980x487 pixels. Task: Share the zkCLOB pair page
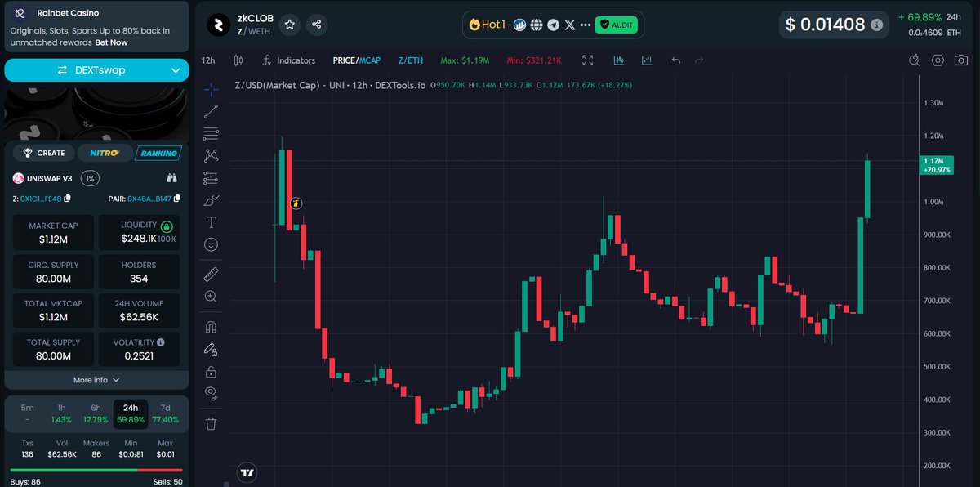[x=317, y=25]
